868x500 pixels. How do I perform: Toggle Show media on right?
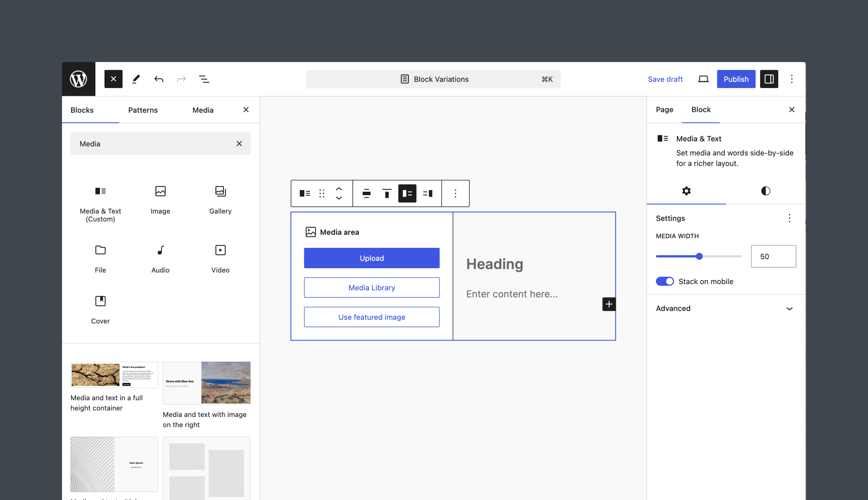pos(428,193)
